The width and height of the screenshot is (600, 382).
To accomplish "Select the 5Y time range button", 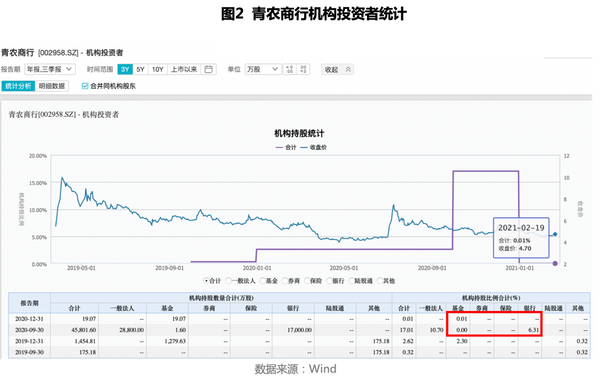I will tap(140, 69).
